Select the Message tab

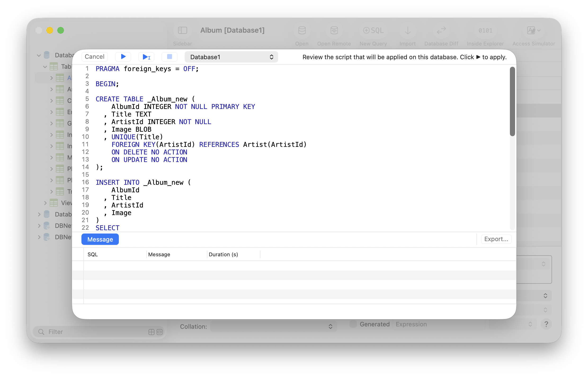(x=100, y=239)
